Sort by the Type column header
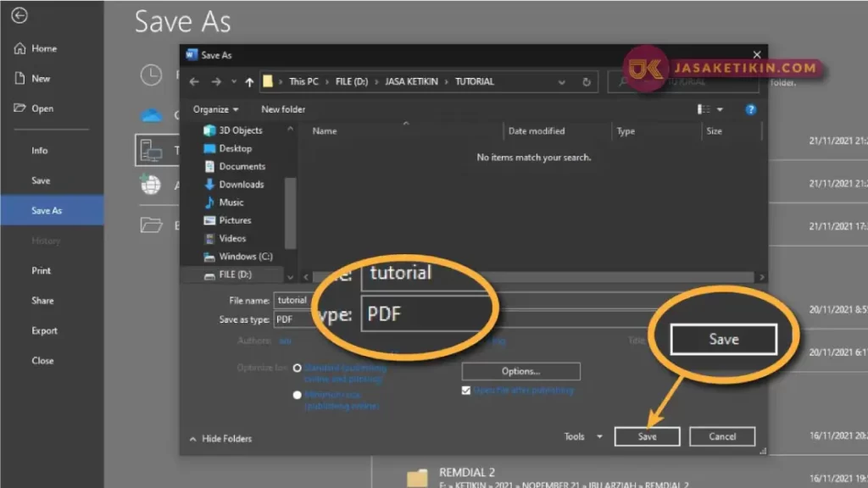Image resolution: width=868 pixels, height=488 pixels. point(626,131)
